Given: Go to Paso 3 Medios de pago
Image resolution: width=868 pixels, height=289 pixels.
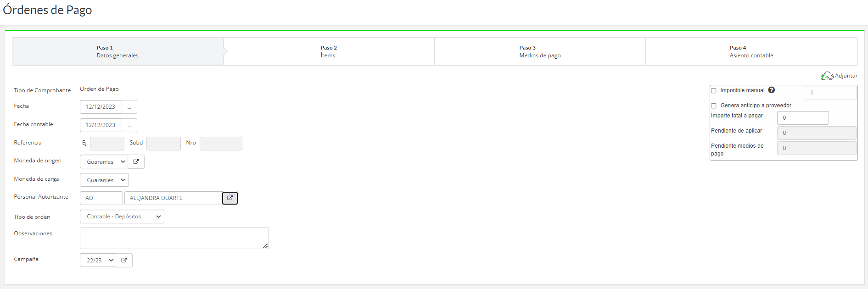Looking at the screenshot, I should point(540,51).
